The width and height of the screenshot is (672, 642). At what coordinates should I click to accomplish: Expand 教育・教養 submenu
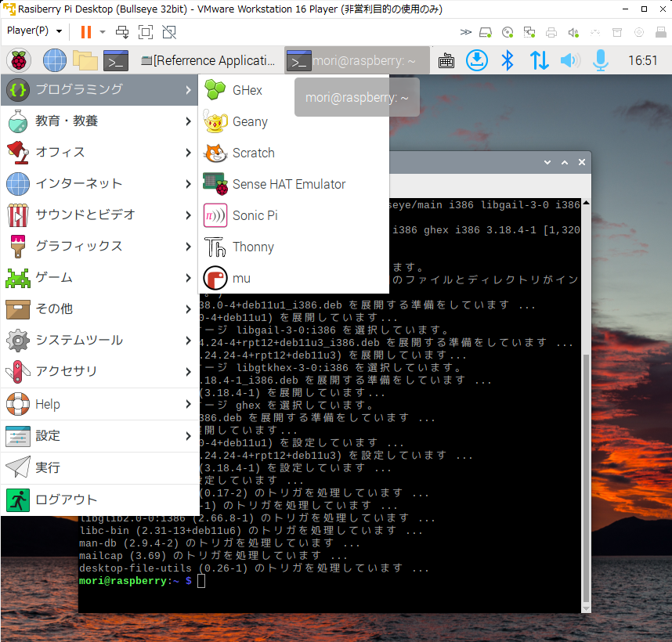coord(99,121)
